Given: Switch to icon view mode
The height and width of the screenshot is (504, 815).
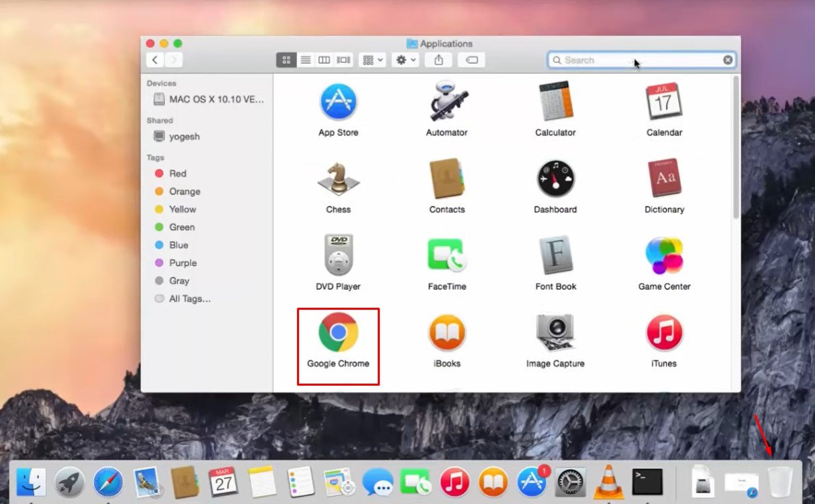Looking at the screenshot, I should click(x=286, y=60).
